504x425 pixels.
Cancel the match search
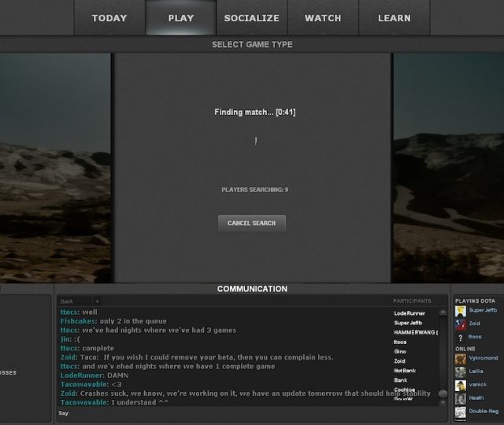(251, 224)
